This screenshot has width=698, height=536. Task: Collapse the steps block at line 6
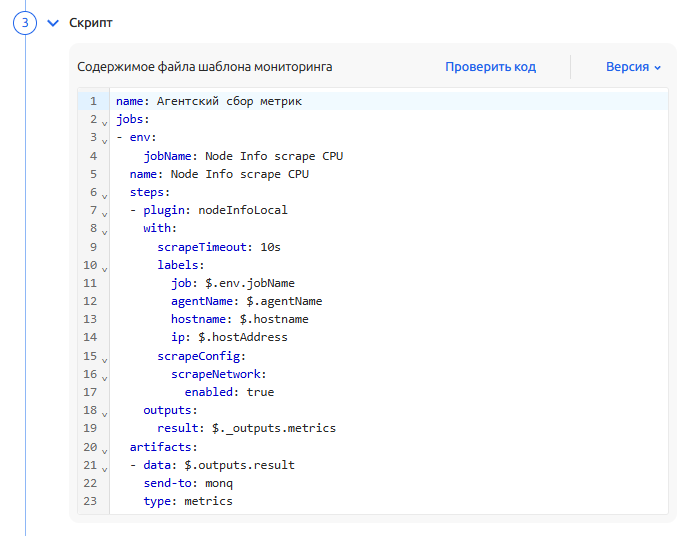(104, 194)
